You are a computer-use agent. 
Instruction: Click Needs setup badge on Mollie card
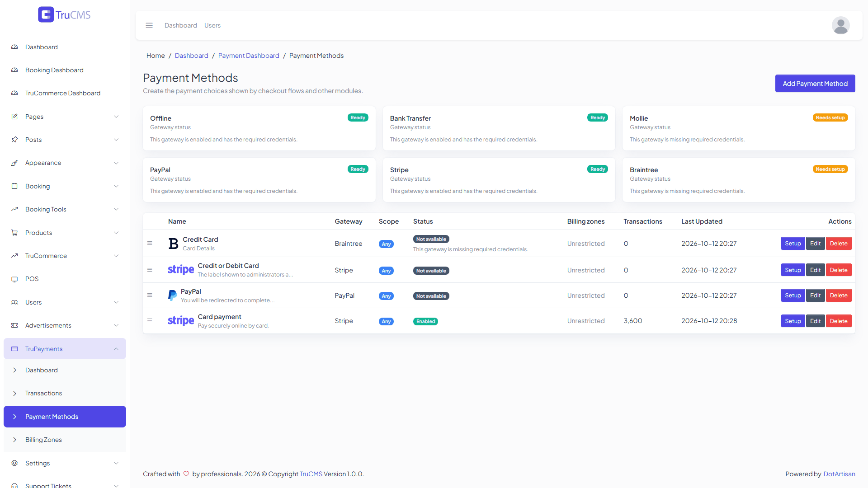pyautogui.click(x=830, y=117)
